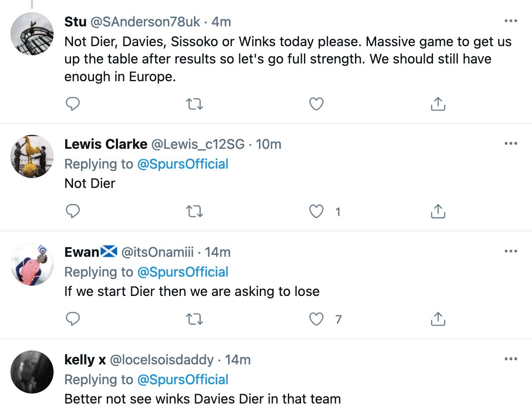The height and width of the screenshot is (413, 532).
Task: Share Stu's tweet
Action: pos(438,104)
